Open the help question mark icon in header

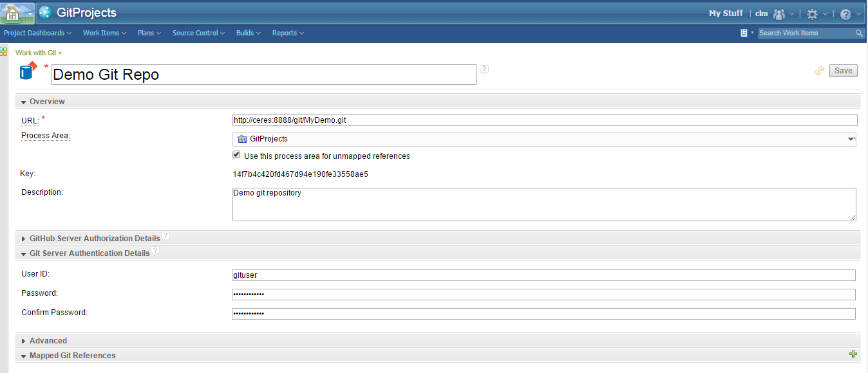click(x=845, y=14)
